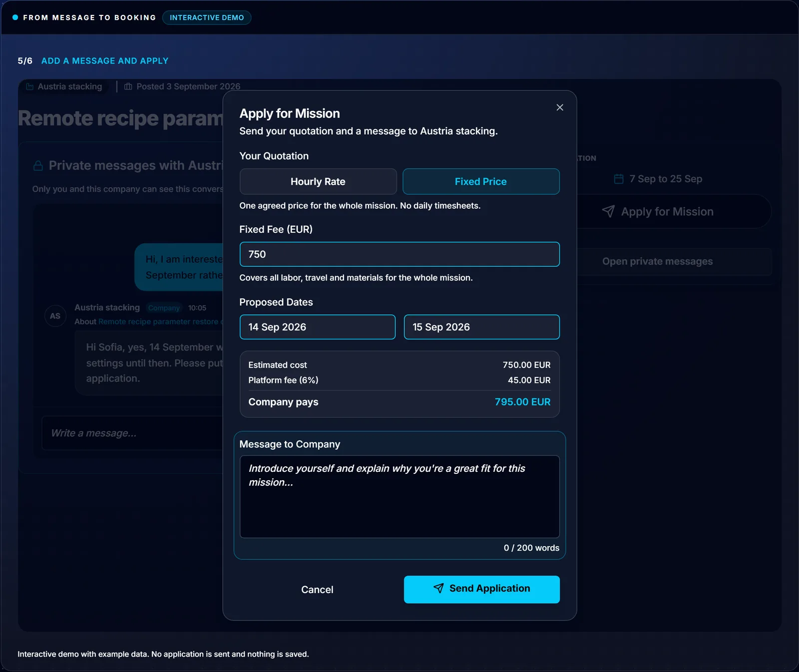The height and width of the screenshot is (672, 799).
Task: Click the paper plane icon beside Apply for Mission
Action: [x=608, y=211]
